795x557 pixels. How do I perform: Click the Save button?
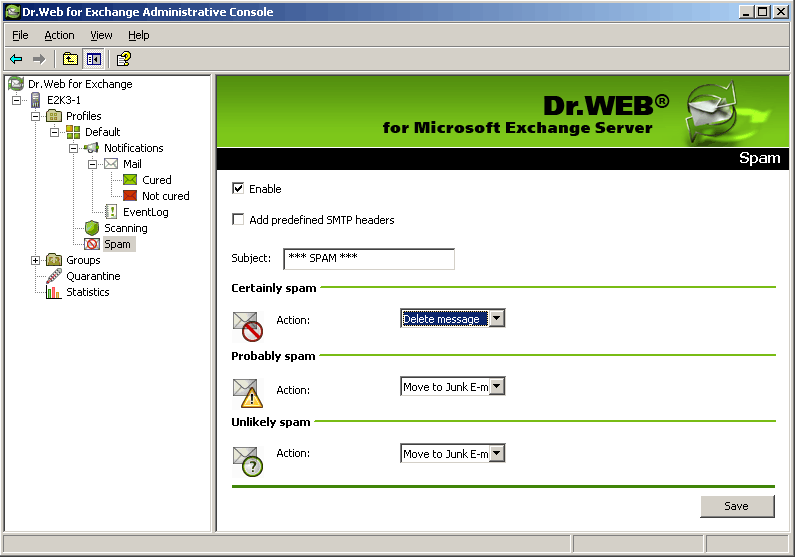click(x=737, y=506)
